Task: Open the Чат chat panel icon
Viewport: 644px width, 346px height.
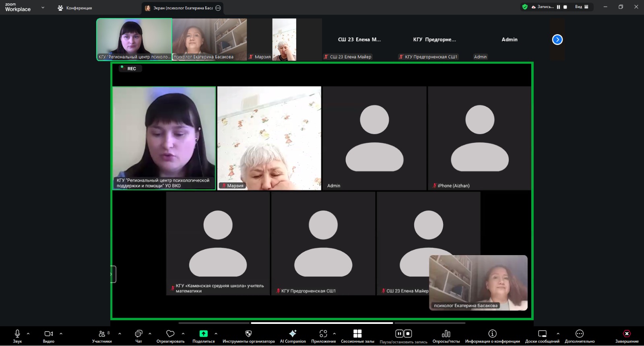Action: click(138, 334)
